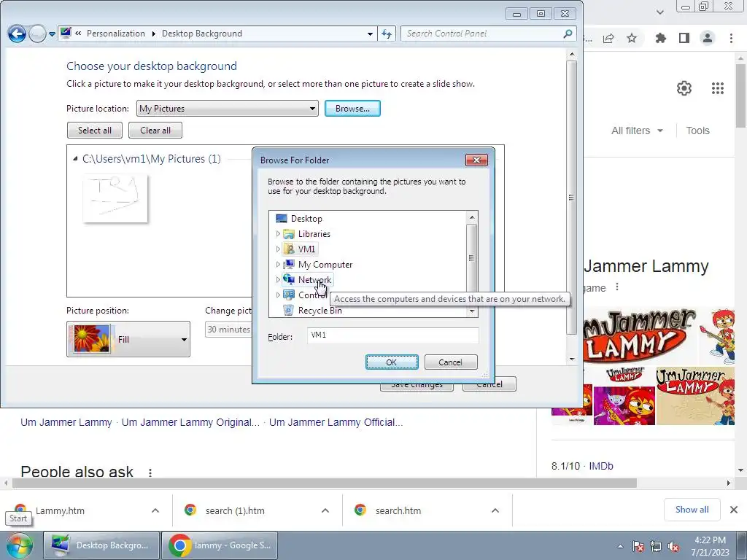Switch to lammy - Google Chrome taskbar button
Screen dimensions: 747x560
point(220,545)
